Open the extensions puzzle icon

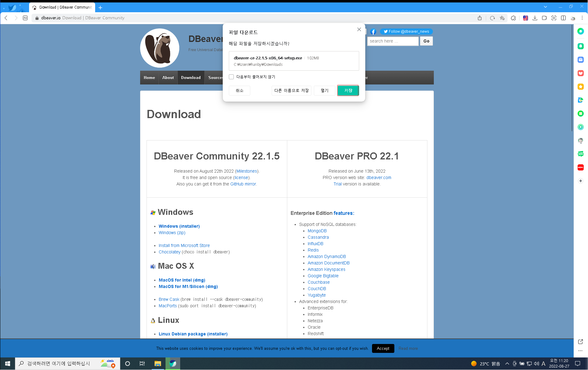pyautogui.click(x=513, y=18)
